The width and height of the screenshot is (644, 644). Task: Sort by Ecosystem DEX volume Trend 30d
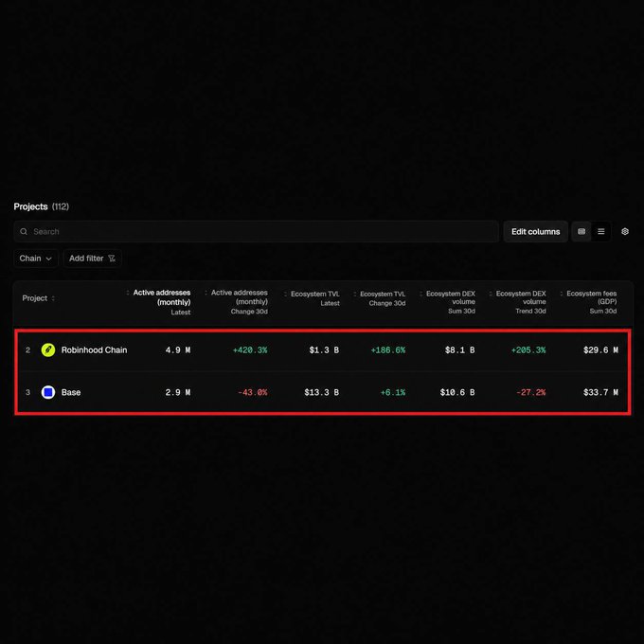click(518, 302)
